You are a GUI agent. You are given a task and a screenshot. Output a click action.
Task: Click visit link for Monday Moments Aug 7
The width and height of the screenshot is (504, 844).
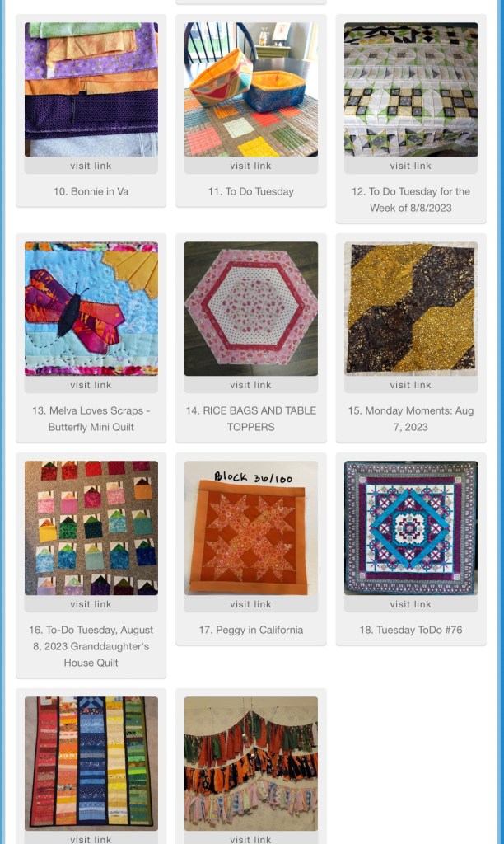coord(410,385)
